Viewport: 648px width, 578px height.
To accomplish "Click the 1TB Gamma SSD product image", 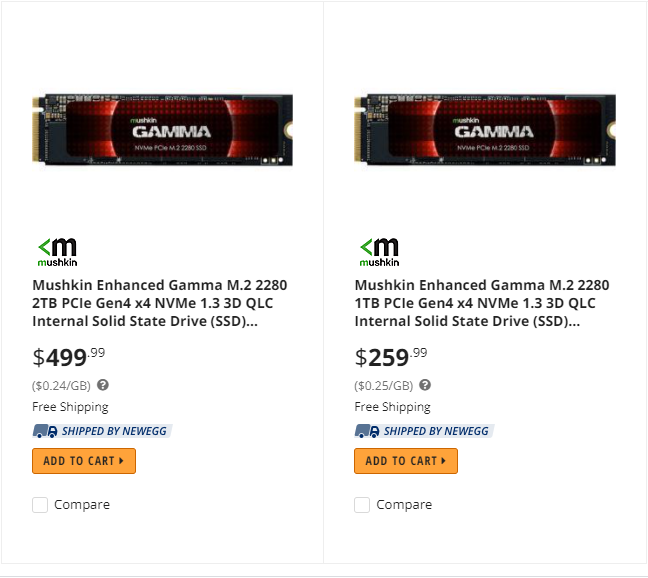I will tap(484, 131).
